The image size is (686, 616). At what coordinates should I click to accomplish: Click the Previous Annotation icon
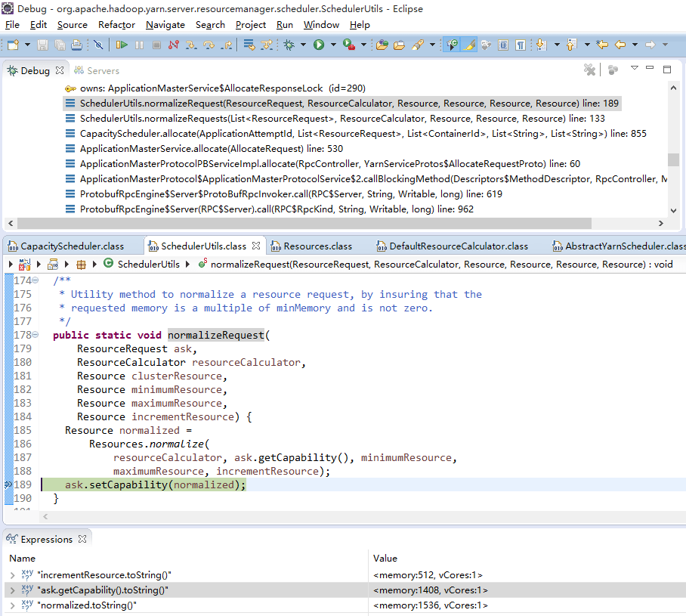point(571,45)
